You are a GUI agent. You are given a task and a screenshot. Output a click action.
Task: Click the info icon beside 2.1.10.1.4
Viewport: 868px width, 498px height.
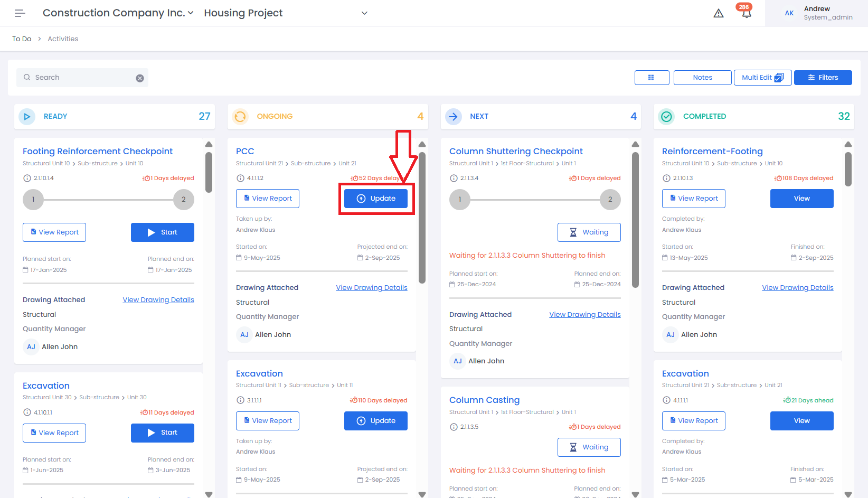click(x=27, y=178)
